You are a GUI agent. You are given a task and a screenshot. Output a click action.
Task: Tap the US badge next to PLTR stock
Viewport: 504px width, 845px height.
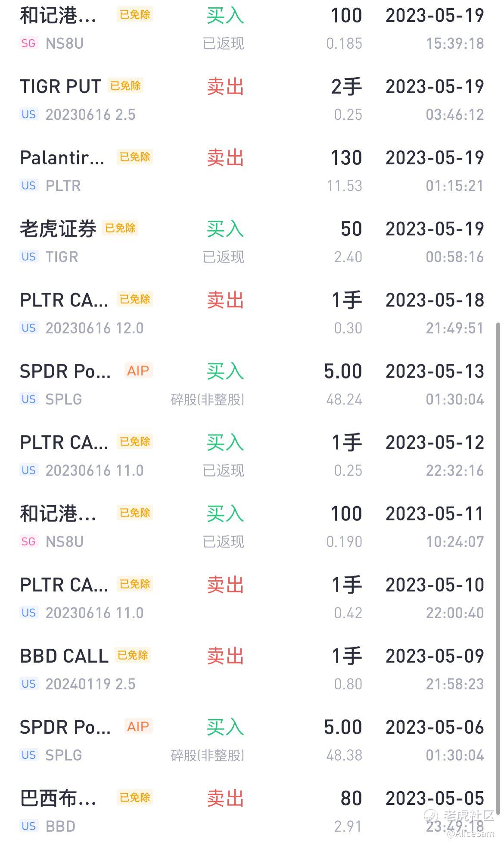[x=29, y=185]
